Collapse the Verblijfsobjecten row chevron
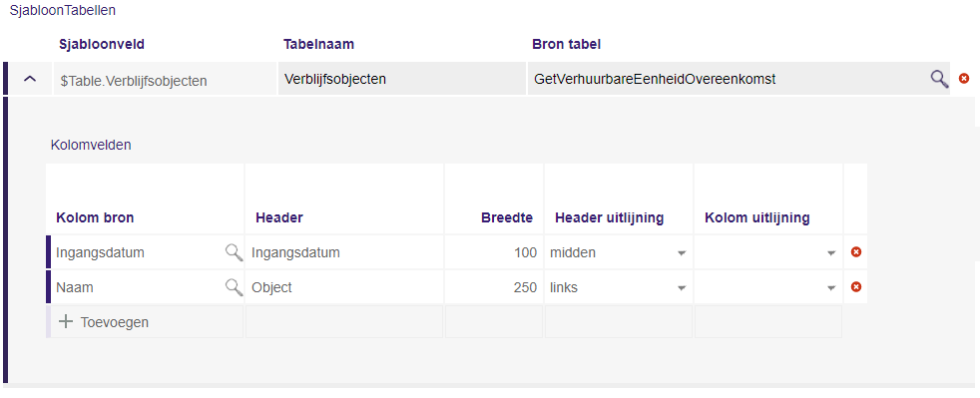Screen dimensions: 980x398 point(29,80)
